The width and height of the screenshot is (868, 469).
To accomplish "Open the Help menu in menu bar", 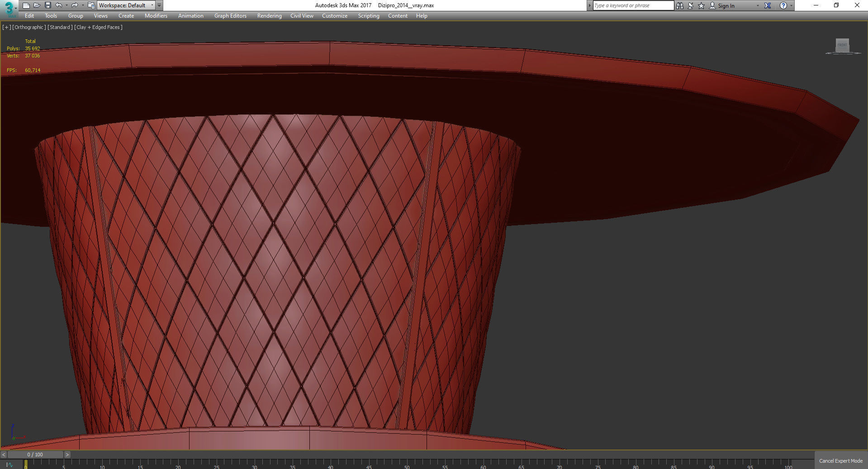I will 422,16.
